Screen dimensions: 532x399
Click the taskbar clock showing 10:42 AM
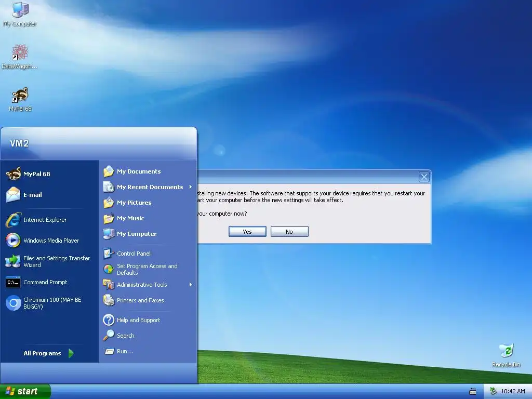click(513, 391)
